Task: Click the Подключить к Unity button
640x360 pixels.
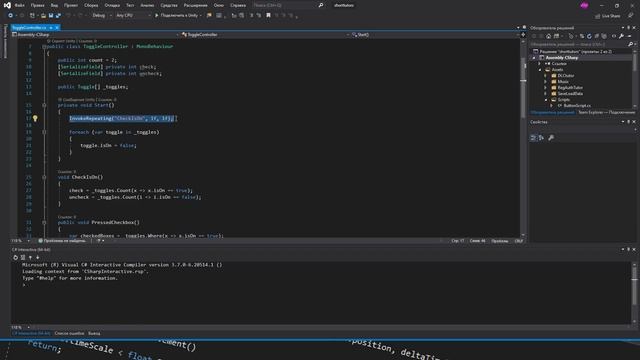Action: [178, 16]
